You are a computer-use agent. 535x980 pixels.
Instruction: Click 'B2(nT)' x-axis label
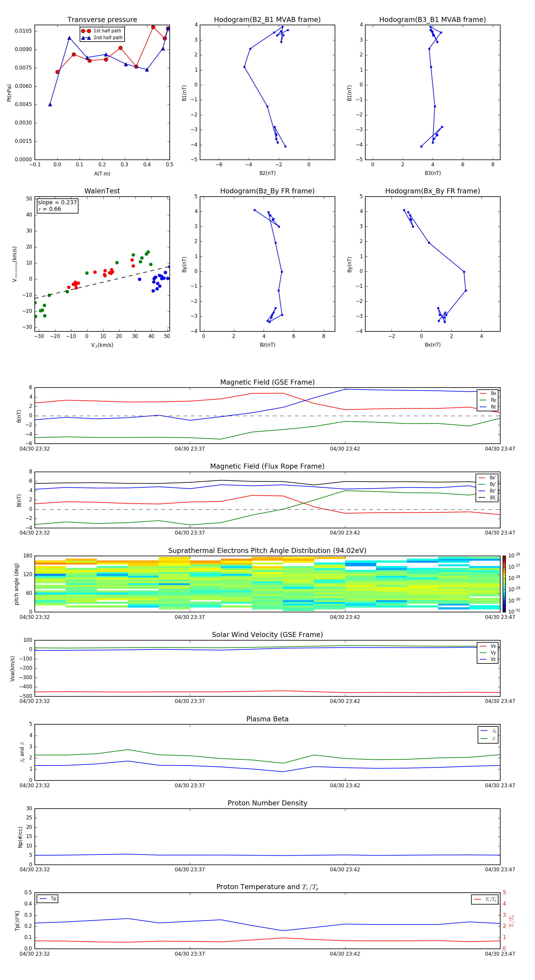[267, 173]
